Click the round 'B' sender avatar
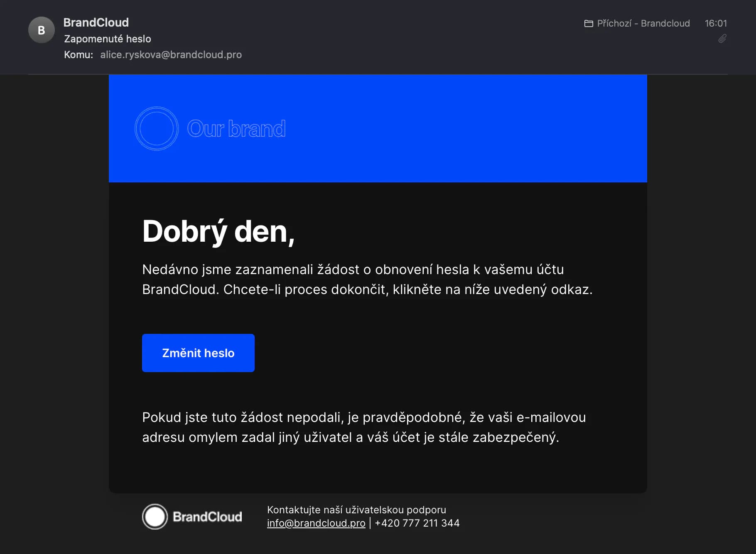Viewport: 756px width, 554px height. click(x=41, y=30)
